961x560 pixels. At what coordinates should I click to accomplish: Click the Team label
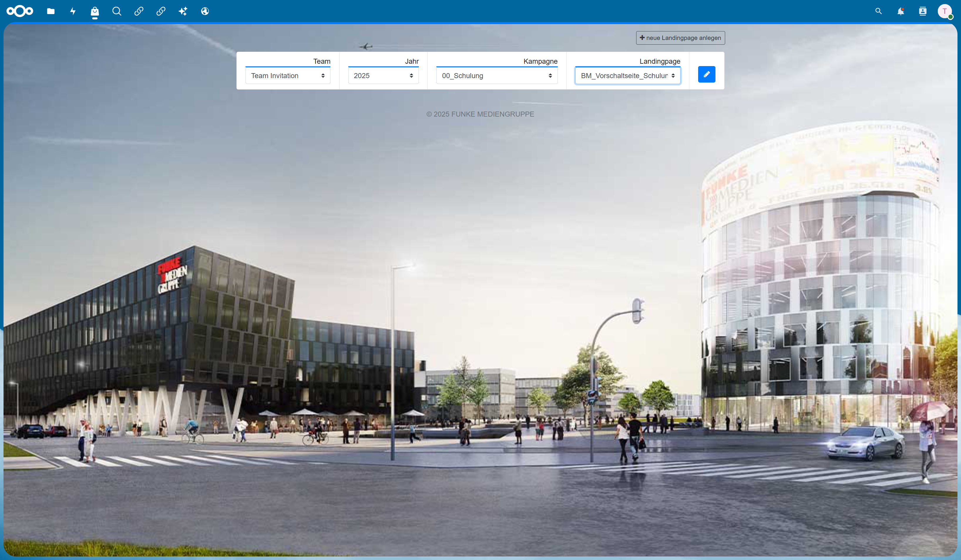pos(322,61)
